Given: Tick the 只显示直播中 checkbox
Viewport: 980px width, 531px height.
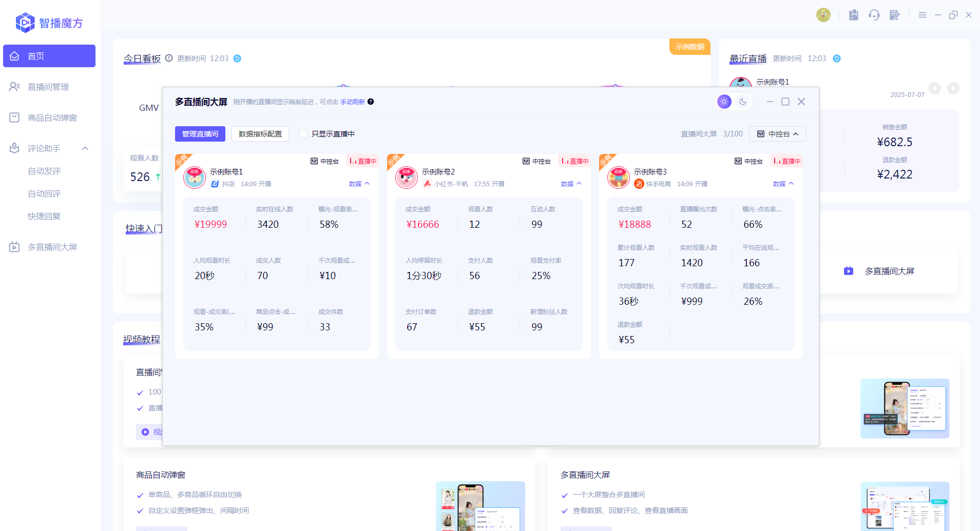Looking at the screenshot, I should click(303, 134).
